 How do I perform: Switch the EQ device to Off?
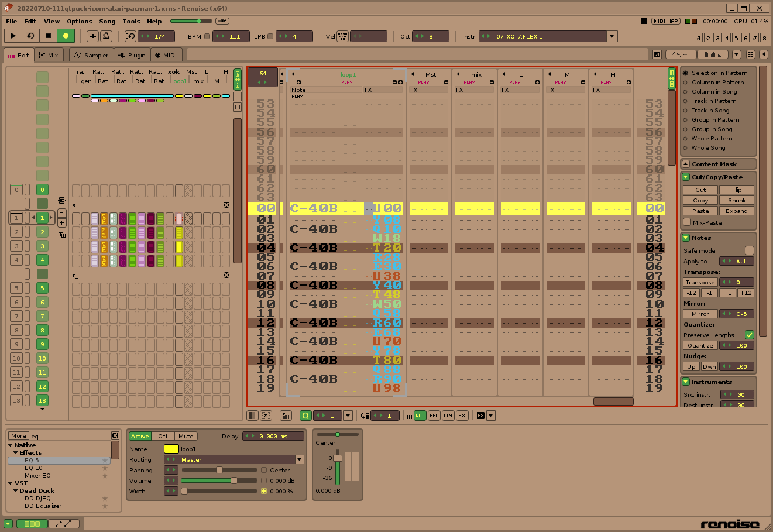(x=163, y=436)
